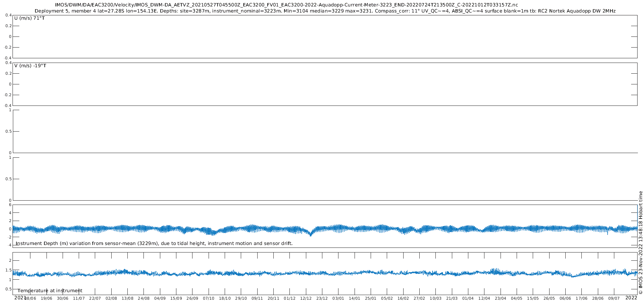Select the 06/06 date tick label
Image resolution: width=644 pixels, height=304 pixels.
pyautogui.click(x=565, y=298)
